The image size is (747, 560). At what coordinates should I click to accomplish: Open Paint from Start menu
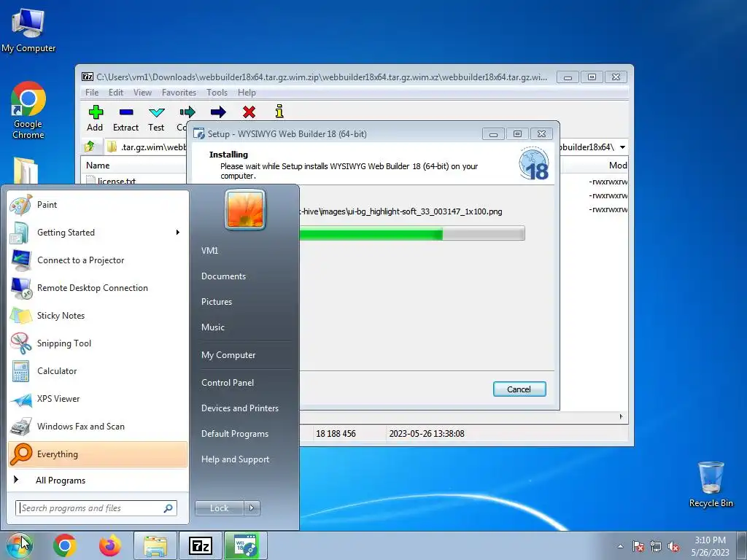click(98, 205)
